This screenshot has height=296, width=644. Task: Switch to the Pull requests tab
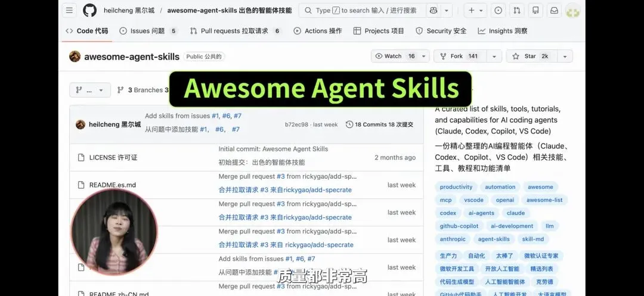tap(235, 31)
